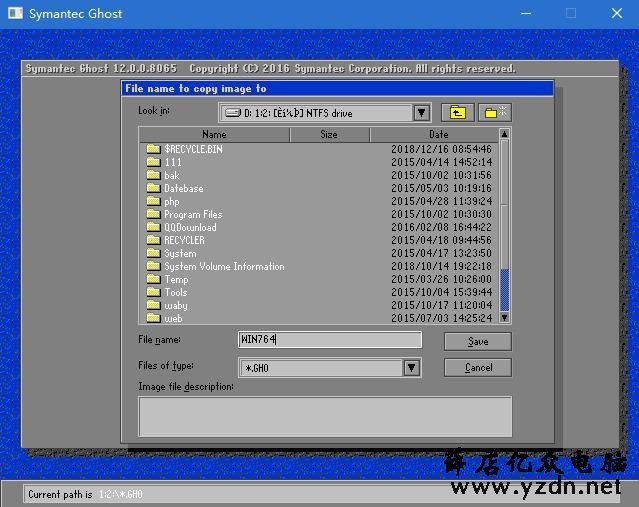This screenshot has width=639, height=507.
Task: Select the Tools folder icon
Action: [x=153, y=292]
